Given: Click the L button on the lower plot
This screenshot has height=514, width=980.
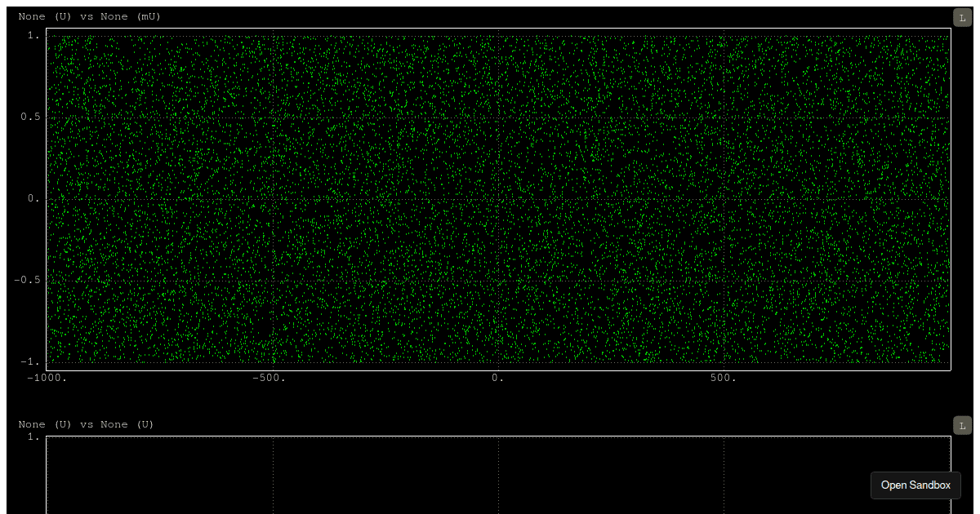Looking at the screenshot, I should [963, 425].
